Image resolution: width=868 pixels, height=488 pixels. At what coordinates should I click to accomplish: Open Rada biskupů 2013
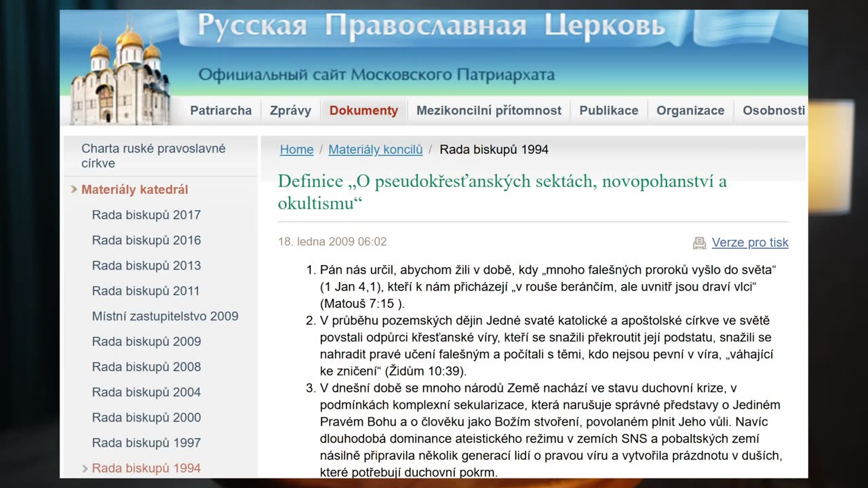click(146, 266)
